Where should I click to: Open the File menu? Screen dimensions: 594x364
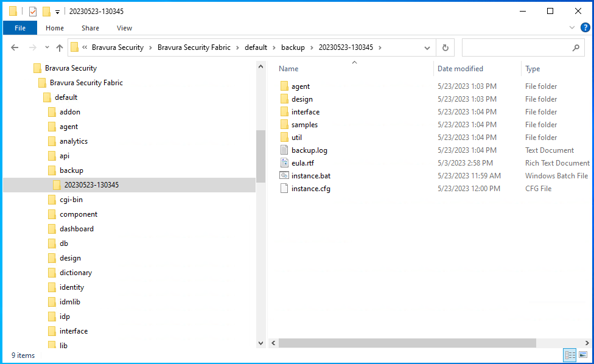click(x=20, y=28)
